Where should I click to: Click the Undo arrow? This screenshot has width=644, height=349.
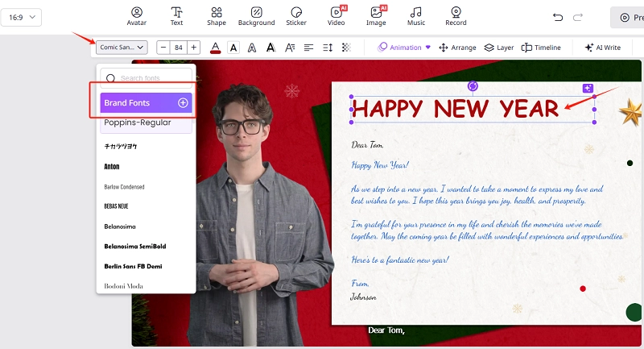pos(558,17)
